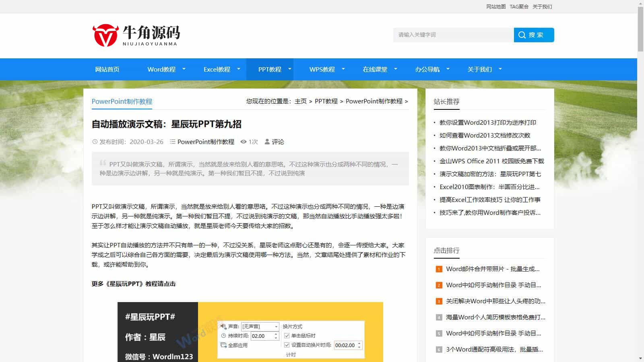Click the magnifier search button icon

click(522, 35)
